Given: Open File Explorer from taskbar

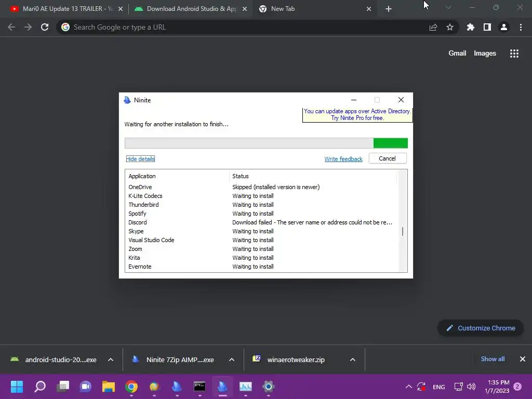Looking at the screenshot, I should [109, 387].
